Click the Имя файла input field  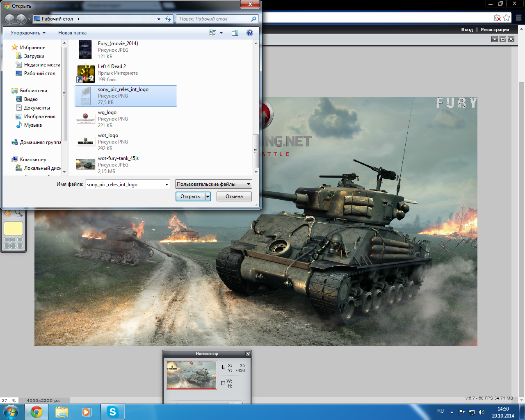pyautogui.click(x=125, y=185)
